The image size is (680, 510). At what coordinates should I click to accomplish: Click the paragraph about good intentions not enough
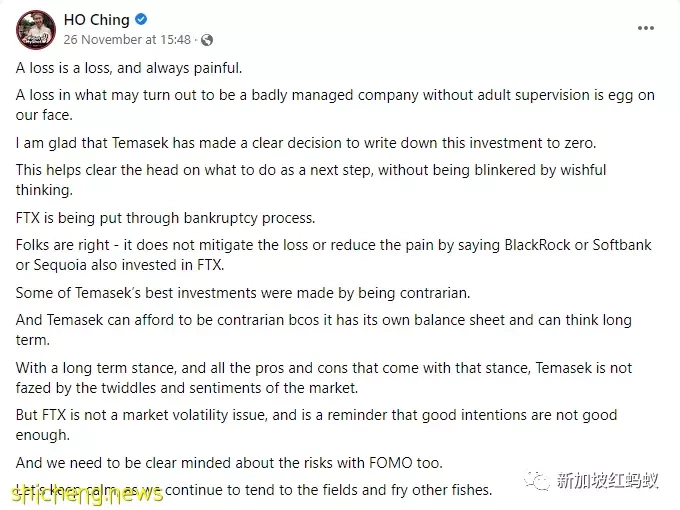[316, 425]
